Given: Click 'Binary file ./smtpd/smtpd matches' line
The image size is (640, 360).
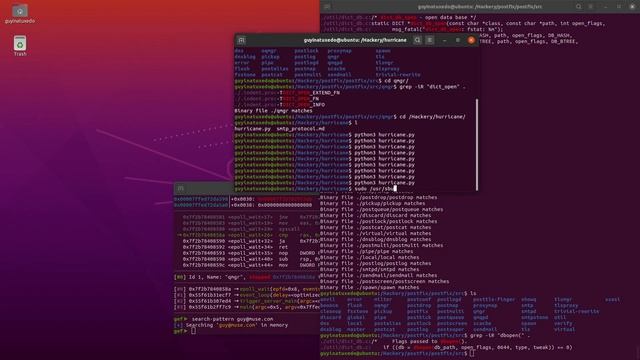Looking at the screenshot, I should click(x=369, y=269).
